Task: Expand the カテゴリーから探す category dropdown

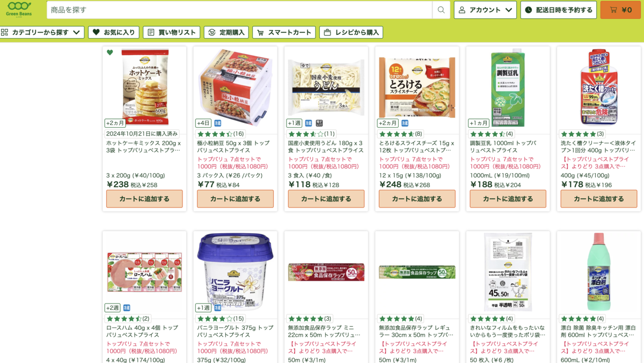Action: (x=42, y=32)
